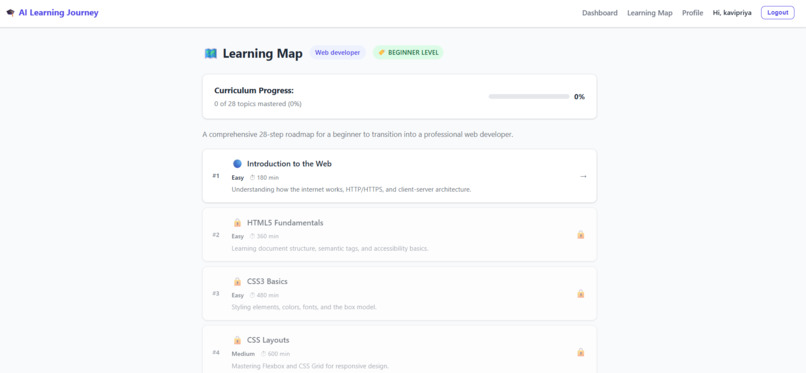Open the AI Learning Journey home link

(58, 13)
